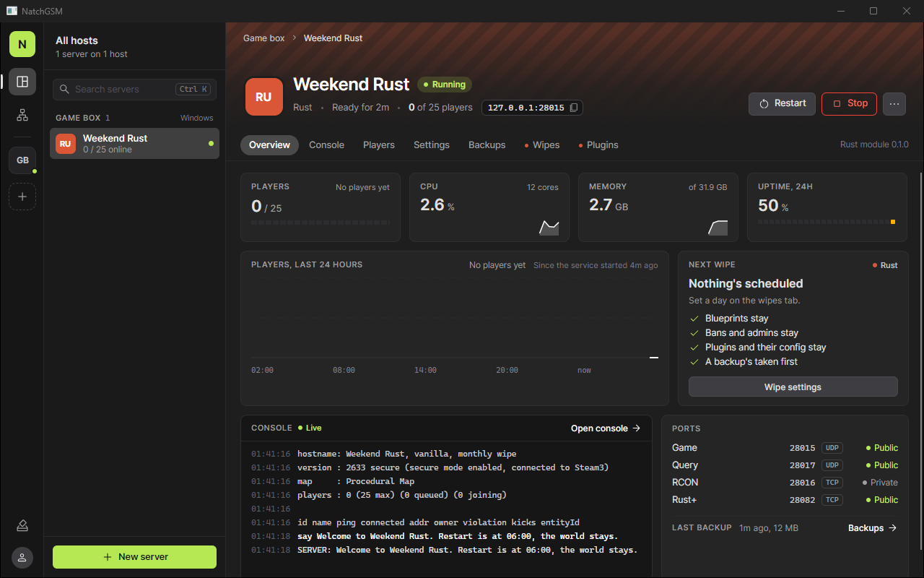
Task: Click the players capacity bar
Action: [321, 223]
